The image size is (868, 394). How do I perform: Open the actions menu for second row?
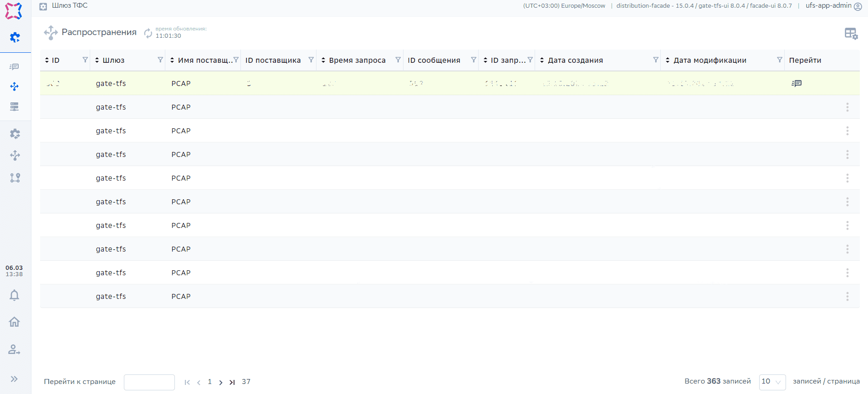pos(847,107)
